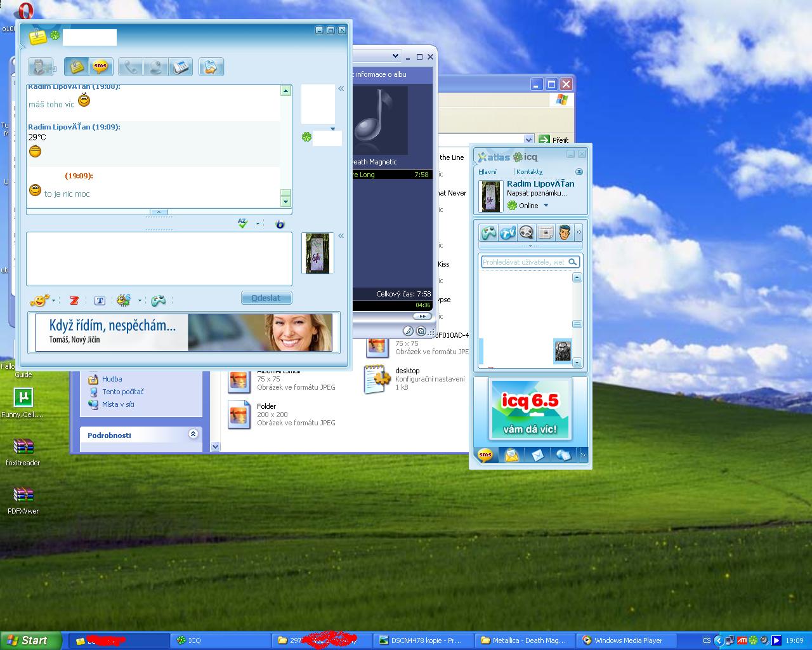Switch to Metallica - Death Mag... taskbar item
The width and height of the screenshot is (812, 650).
click(526, 640)
